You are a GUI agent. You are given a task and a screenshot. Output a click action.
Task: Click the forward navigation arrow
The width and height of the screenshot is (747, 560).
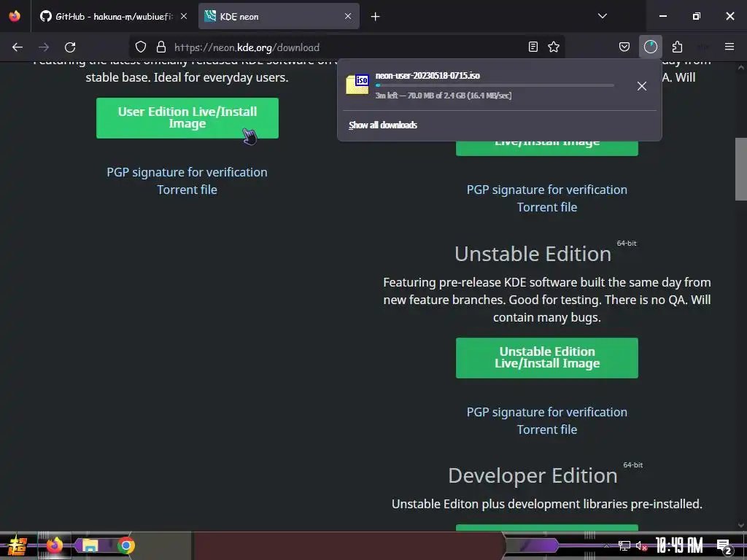(x=44, y=47)
